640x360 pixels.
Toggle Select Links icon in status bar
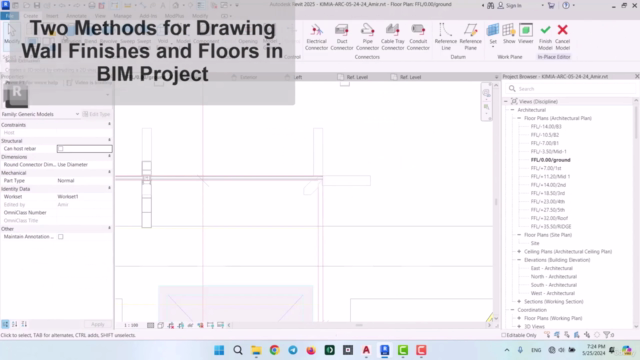coord(547,335)
